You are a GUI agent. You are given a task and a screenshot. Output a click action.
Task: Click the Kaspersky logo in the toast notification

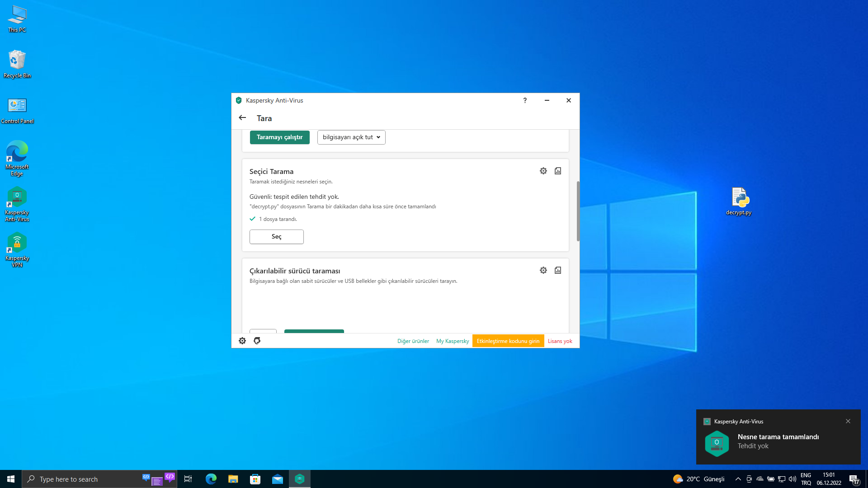717,443
